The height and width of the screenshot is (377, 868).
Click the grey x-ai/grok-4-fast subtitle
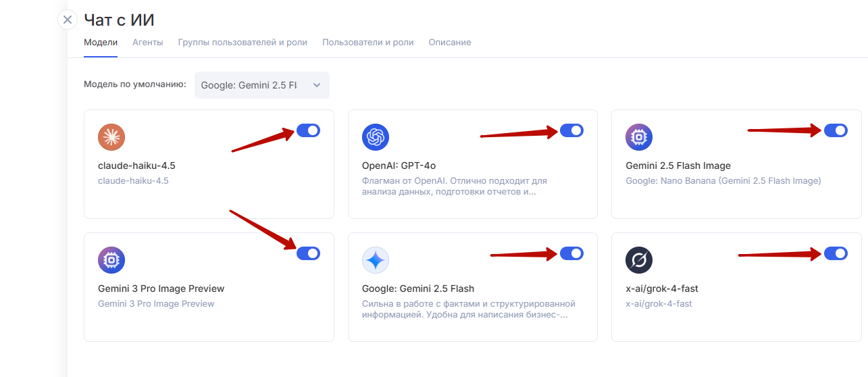click(659, 304)
